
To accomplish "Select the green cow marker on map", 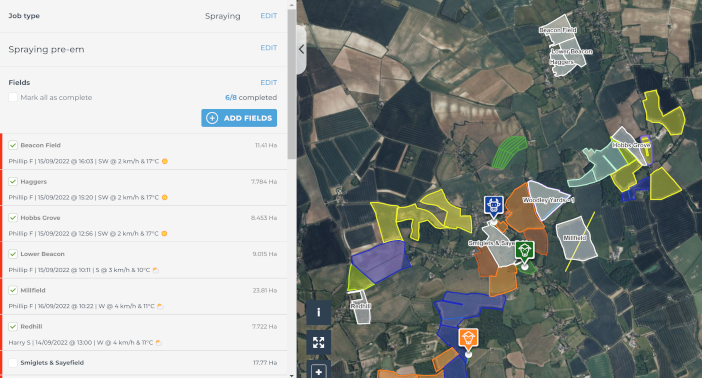I will (524, 251).
